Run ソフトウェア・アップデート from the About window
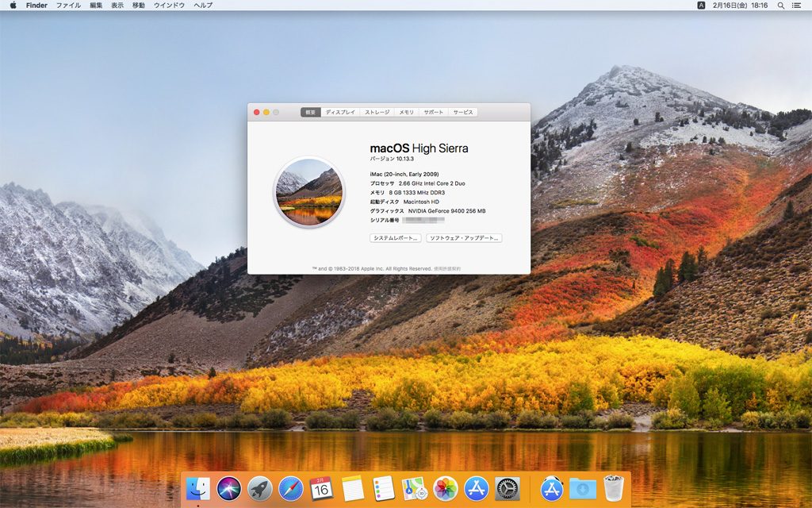This screenshot has height=508, width=812. point(463,237)
